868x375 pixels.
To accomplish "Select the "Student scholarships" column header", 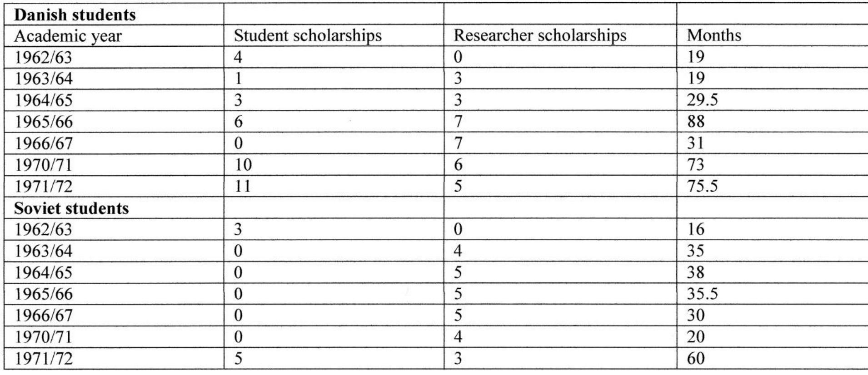I will [308, 36].
